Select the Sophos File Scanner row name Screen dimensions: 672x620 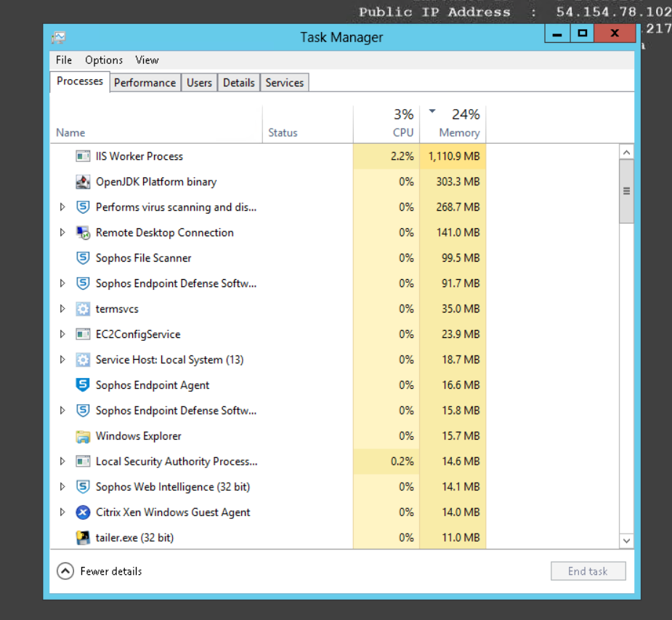[x=143, y=258]
